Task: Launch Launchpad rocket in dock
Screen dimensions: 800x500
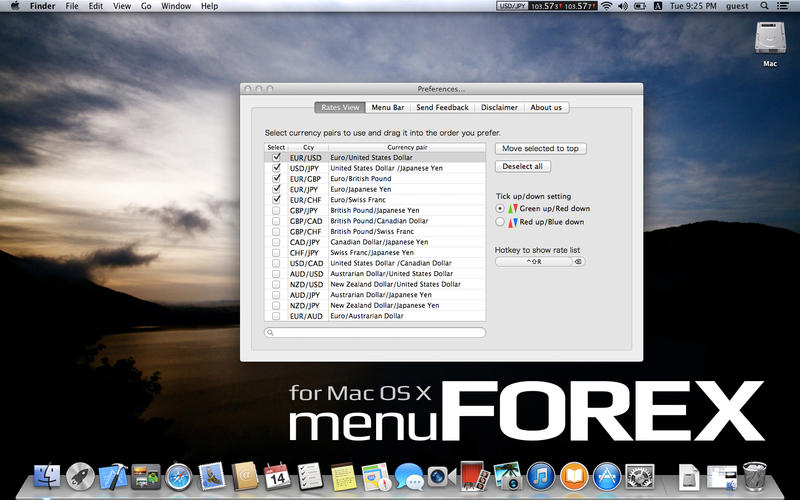Action: click(80, 477)
